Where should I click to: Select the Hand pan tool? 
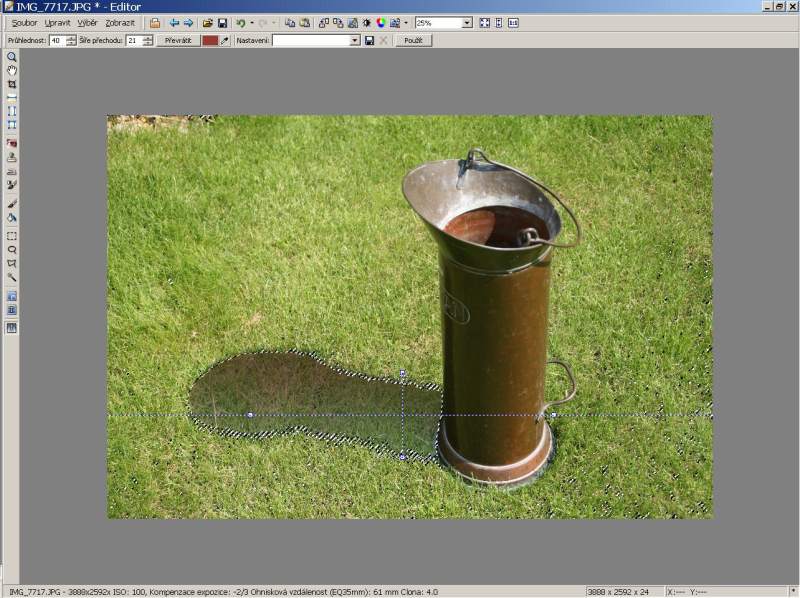(x=12, y=71)
